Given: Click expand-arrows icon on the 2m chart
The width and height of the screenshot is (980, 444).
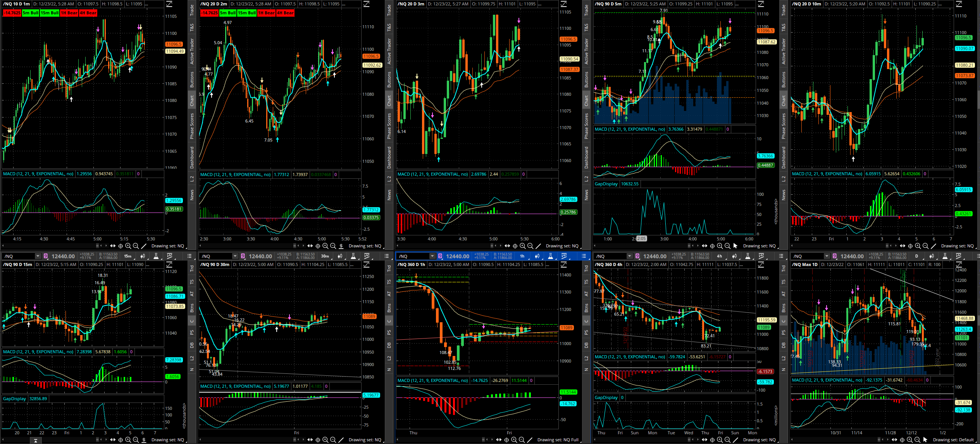Looking at the screenshot, I should pos(310,246).
